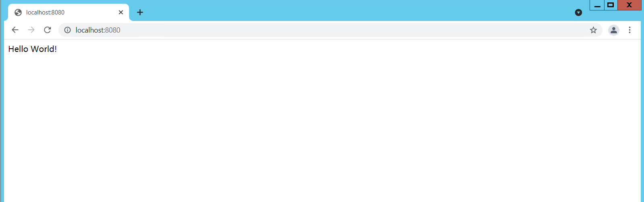
Task: Open a new tab with the plus button
Action: pos(140,12)
